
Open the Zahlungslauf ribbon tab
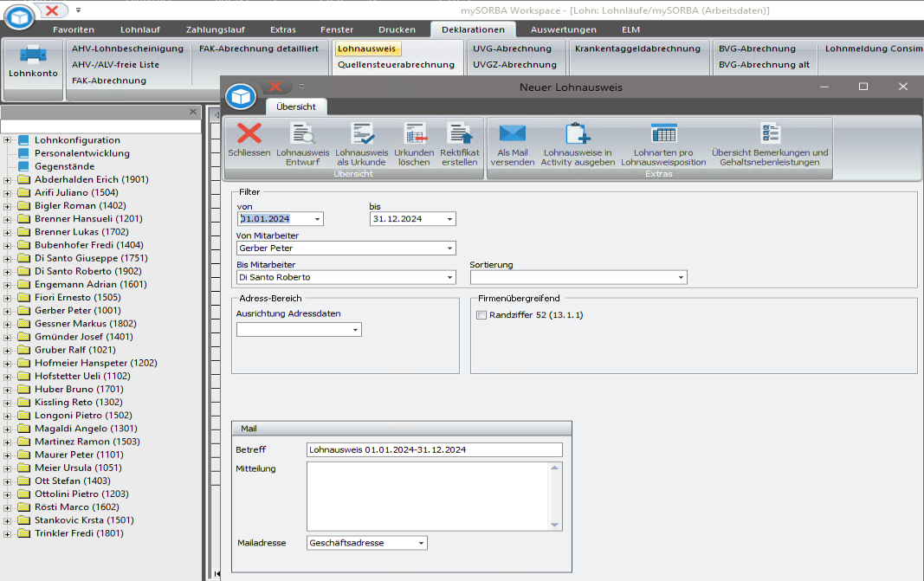coord(215,29)
